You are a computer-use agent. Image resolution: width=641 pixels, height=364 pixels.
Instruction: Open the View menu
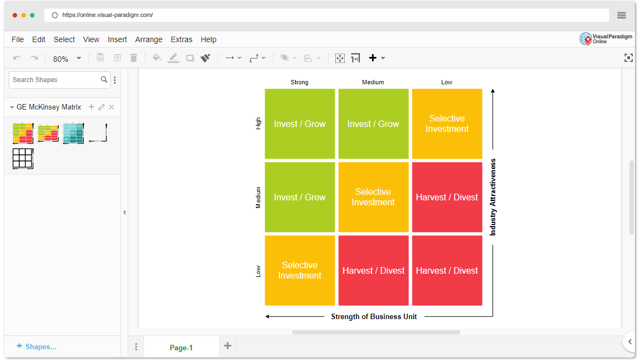pos(91,39)
